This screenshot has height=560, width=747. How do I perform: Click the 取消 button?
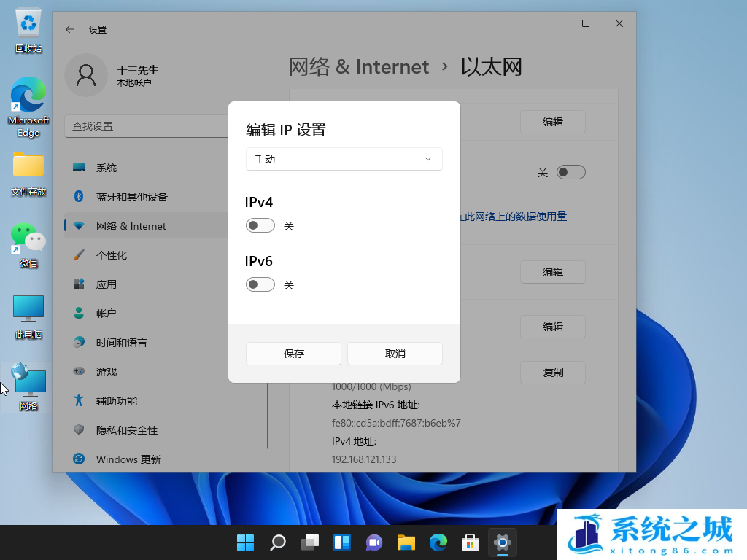[395, 354]
